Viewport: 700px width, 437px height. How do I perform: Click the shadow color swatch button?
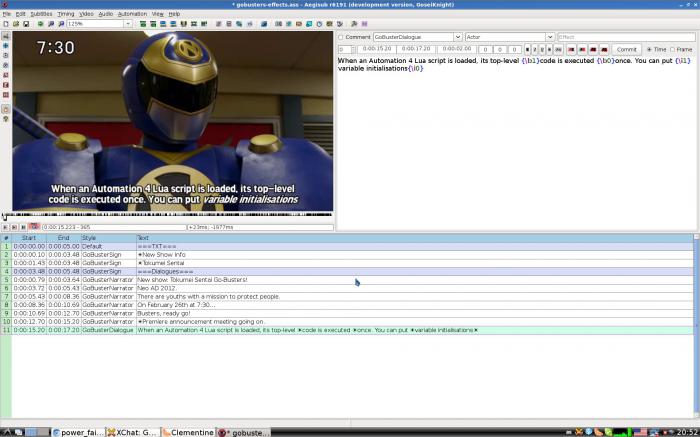604,49
